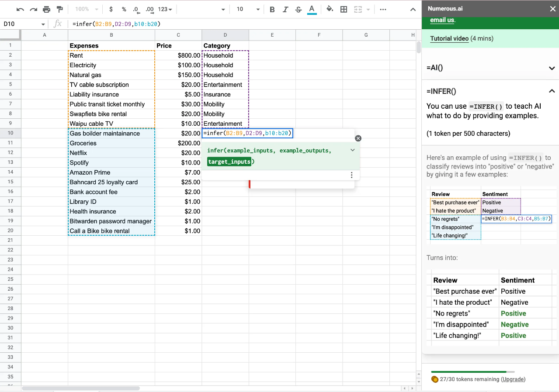Click the Print icon
Viewport: 559px width, 392px height.
46,9
